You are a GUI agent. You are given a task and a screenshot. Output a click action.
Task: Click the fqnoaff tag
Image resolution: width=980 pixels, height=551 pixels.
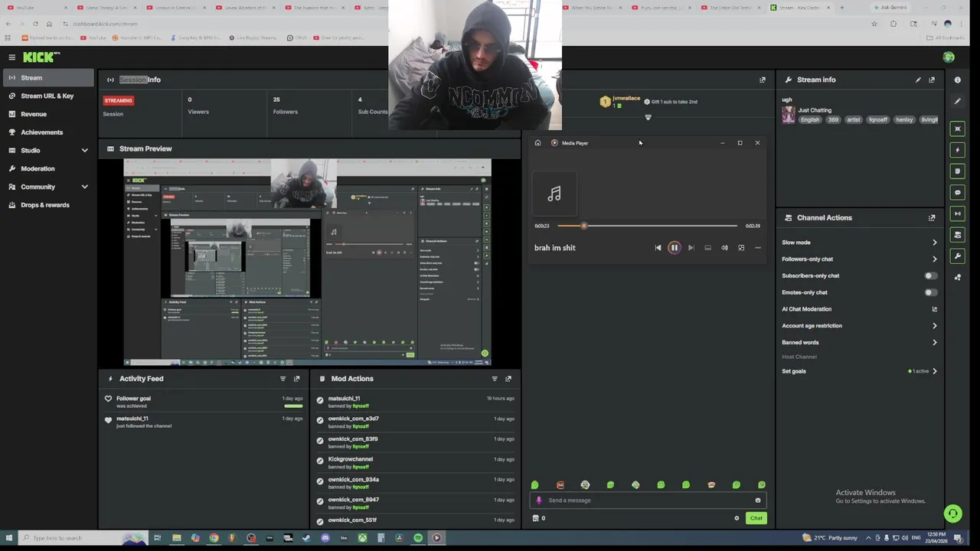click(x=878, y=120)
